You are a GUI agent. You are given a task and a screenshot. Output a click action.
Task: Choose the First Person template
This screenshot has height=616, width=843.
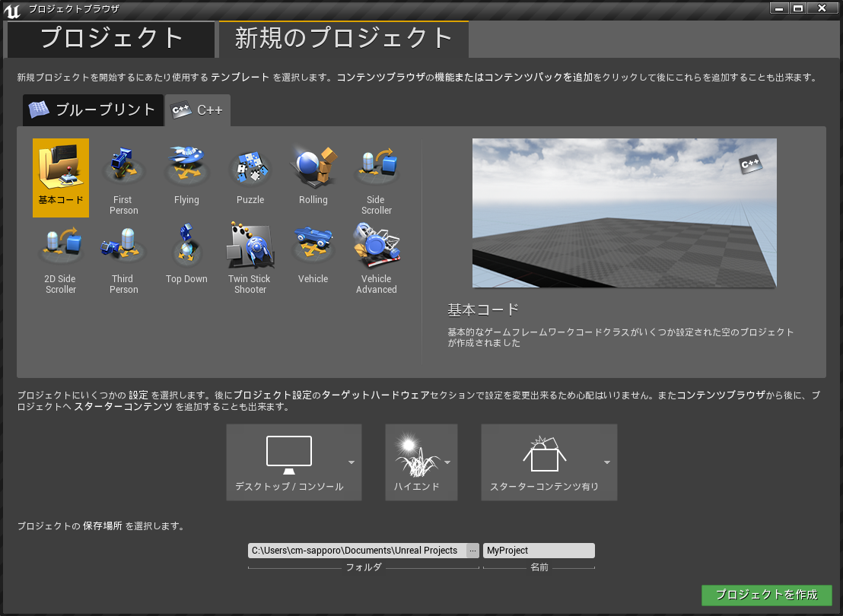124,178
